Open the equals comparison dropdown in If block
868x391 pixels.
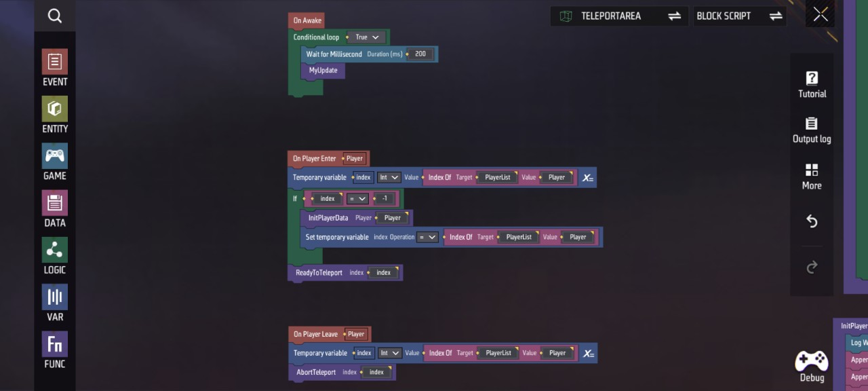point(357,198)
